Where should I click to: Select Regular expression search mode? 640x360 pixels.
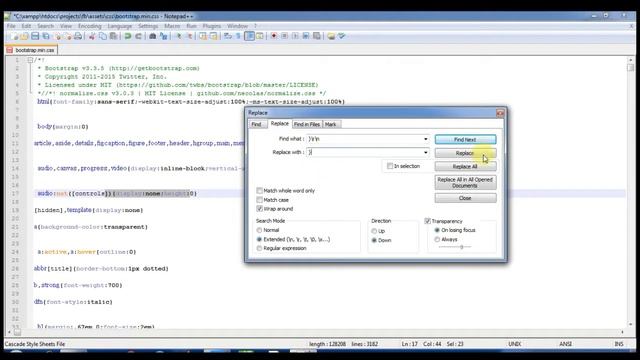point(259,248)
